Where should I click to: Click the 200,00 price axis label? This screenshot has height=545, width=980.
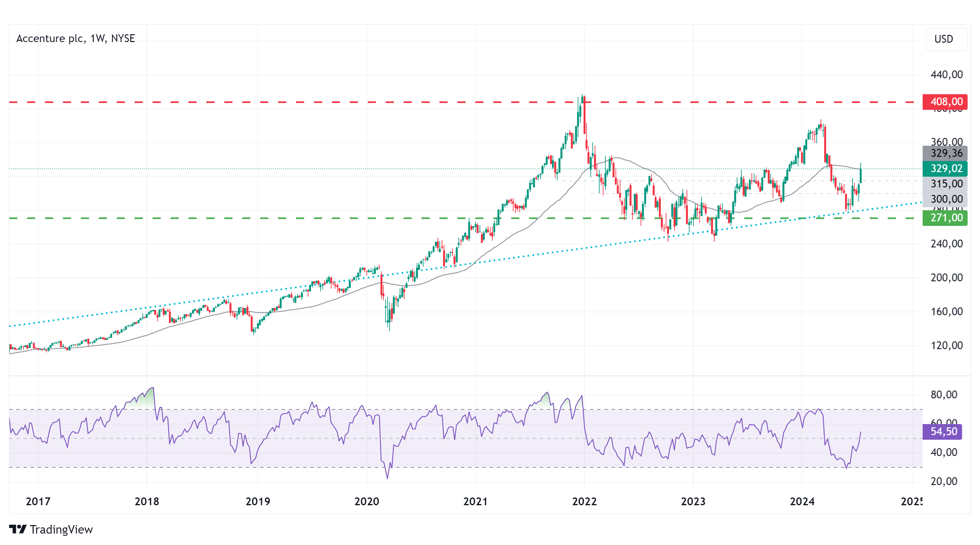946,278
